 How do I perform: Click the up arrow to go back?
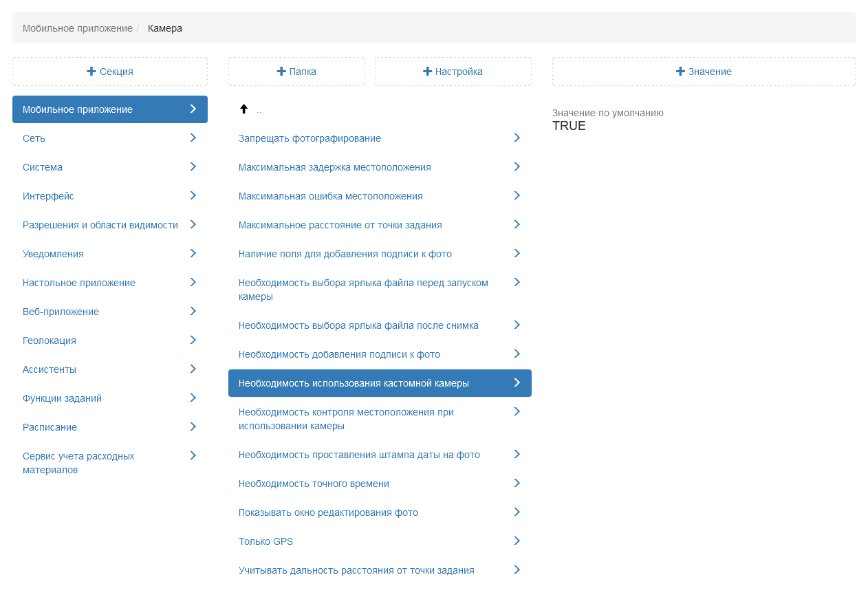[243, 109]
